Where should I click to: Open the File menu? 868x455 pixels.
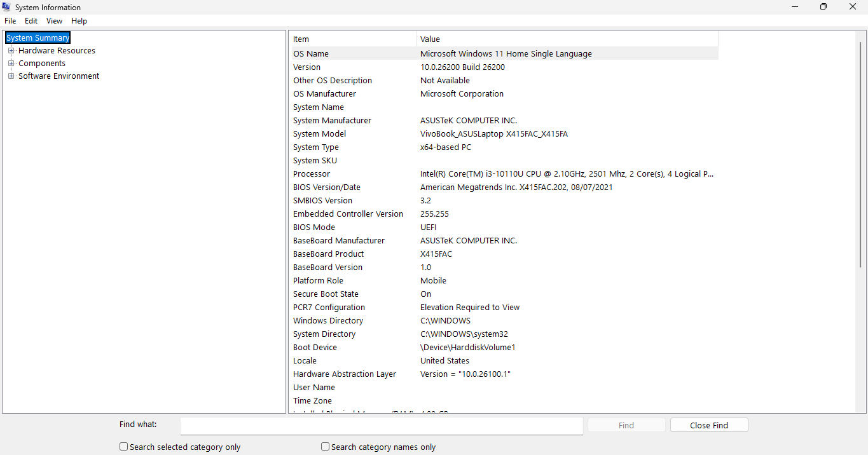click(10, 21)
